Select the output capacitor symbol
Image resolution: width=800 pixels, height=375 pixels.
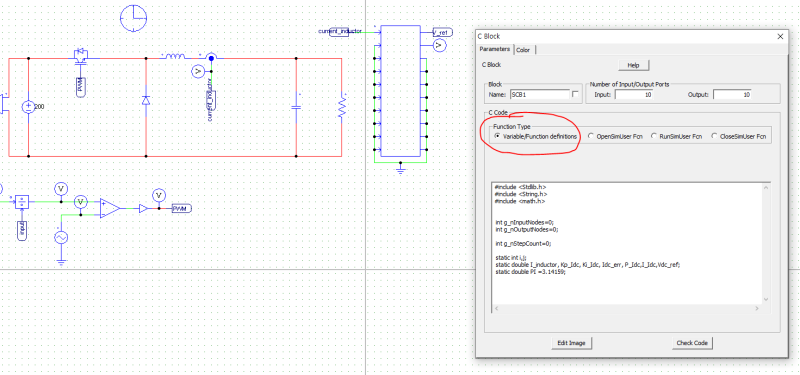click(296, 107)
